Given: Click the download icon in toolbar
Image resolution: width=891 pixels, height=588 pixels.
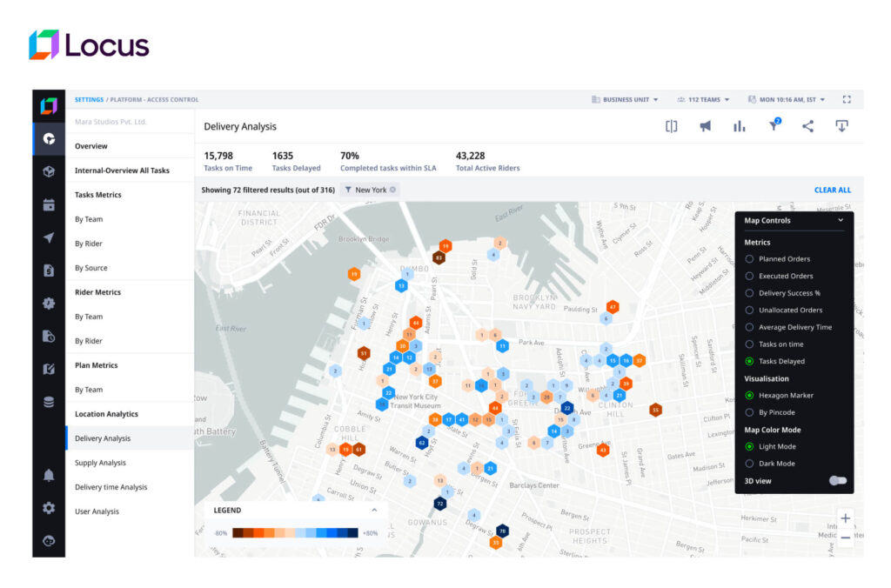Looking at the screenshot, I should (x=841, y=126).
